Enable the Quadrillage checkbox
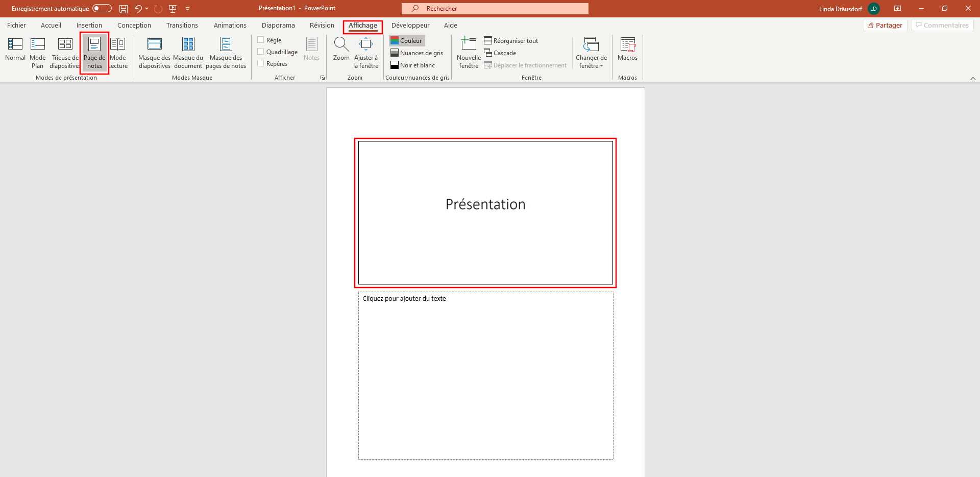The image size is (980, 477). click(x=261, y=52)
